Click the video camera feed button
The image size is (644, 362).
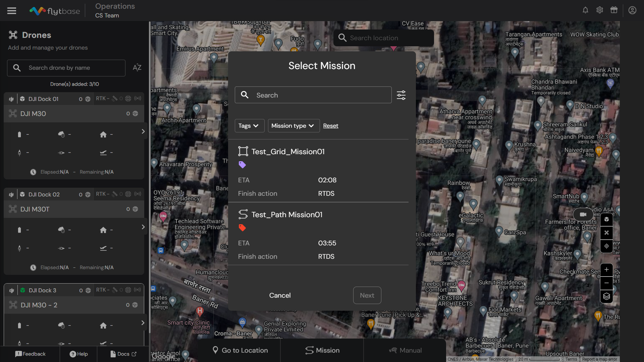[583, 215]
